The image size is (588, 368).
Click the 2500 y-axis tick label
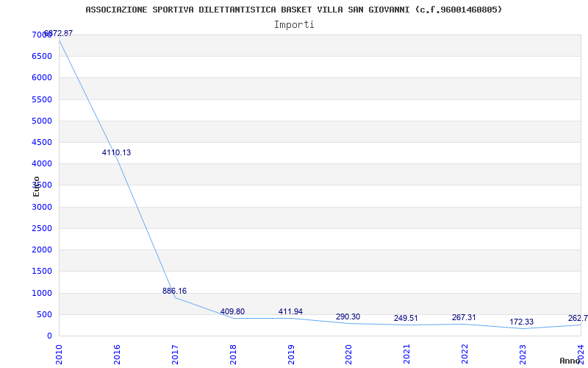point(42,228)
